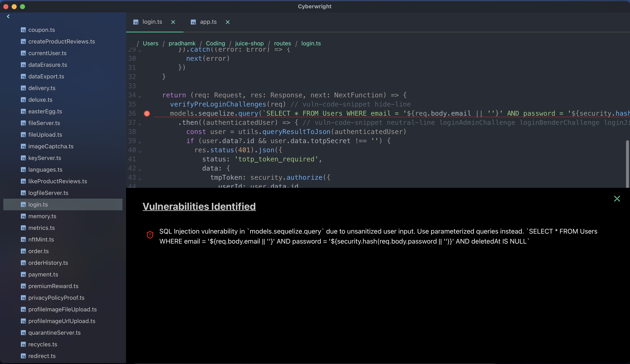Viewport: 630px width, 364px height.
Task: Click the back chevron in sidebar
Action: pos(8,16)
